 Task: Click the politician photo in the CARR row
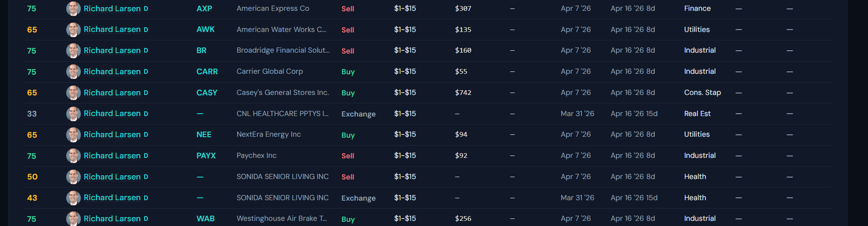(x=73, y=71)
